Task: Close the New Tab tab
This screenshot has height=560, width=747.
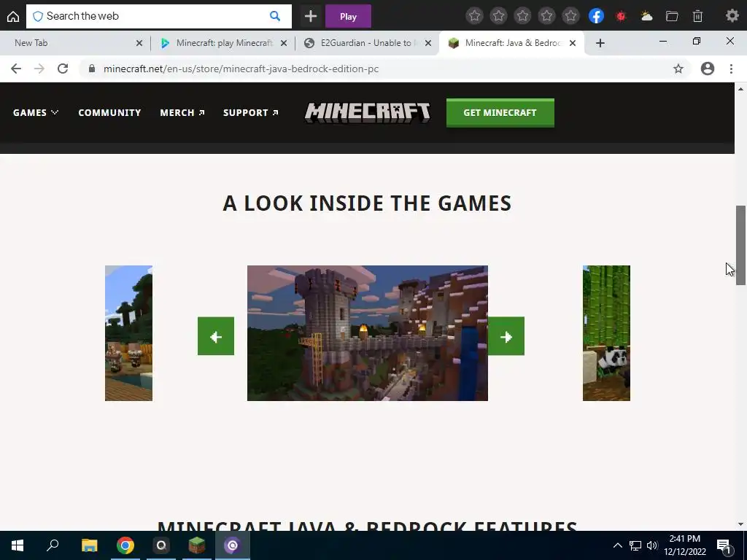Action: [139, 43]
